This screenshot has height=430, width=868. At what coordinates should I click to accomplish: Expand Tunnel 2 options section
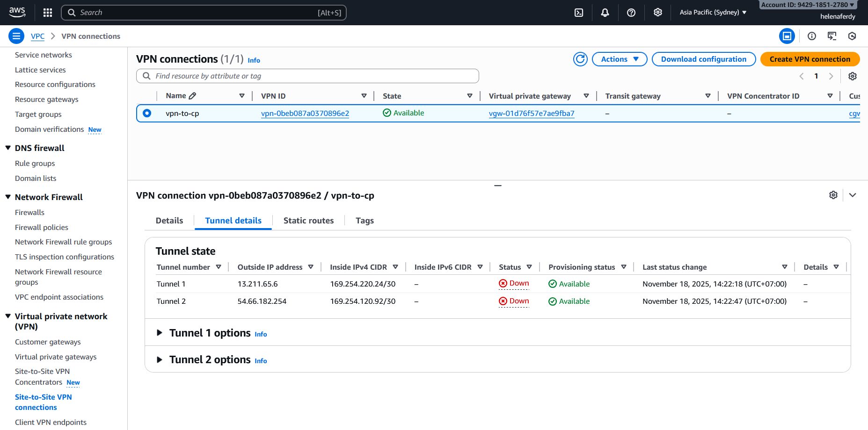(160, 359)
